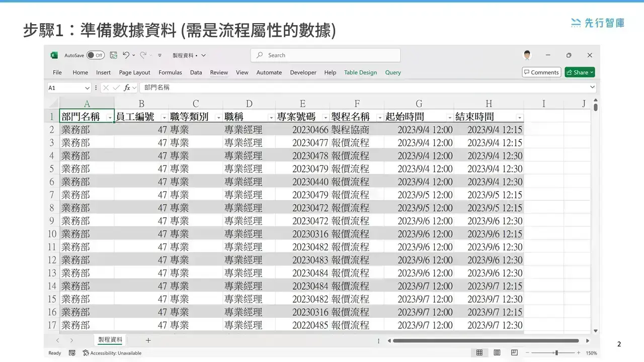Click the formula bar Cancel X icon
The width and height of the screenshot is (644, 362).
click(x=106, y=87)
